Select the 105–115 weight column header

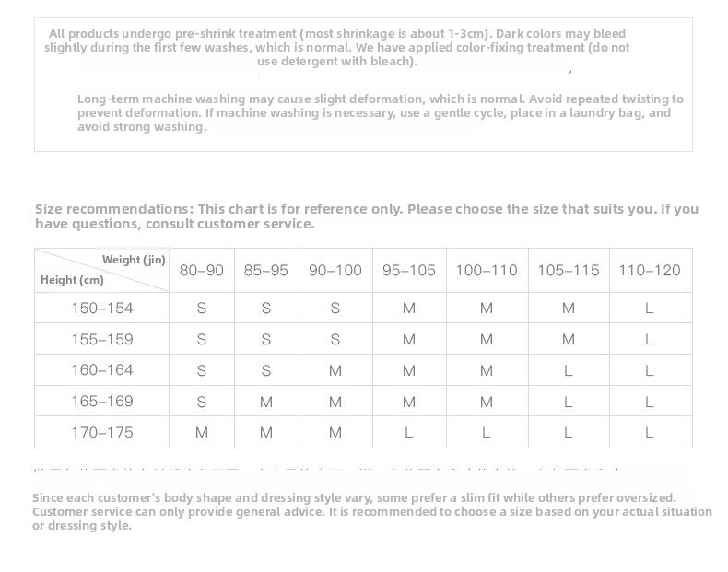tap(569, 270)
